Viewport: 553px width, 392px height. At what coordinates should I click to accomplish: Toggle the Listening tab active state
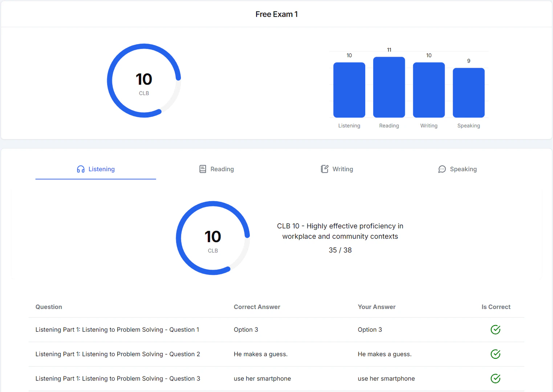click(x=95, y=169)
